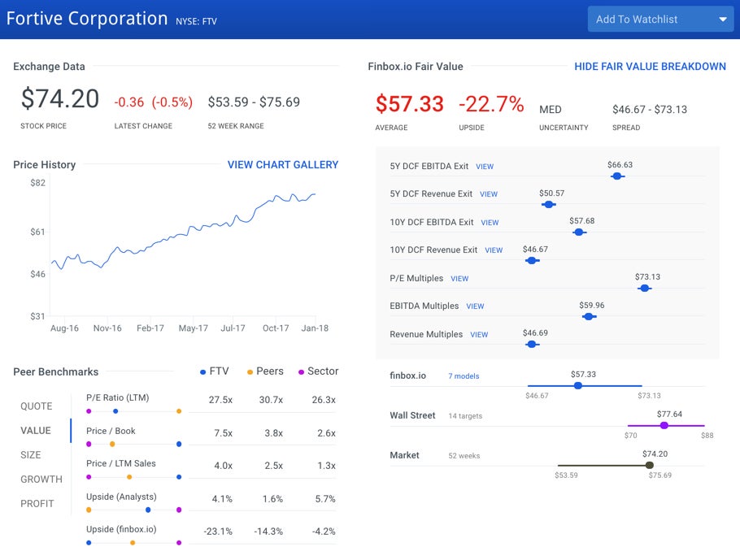This screenshot has width=740, height=560.
Task: Click the Wall Street 14 targets text
Action: [x=465, y=415]
